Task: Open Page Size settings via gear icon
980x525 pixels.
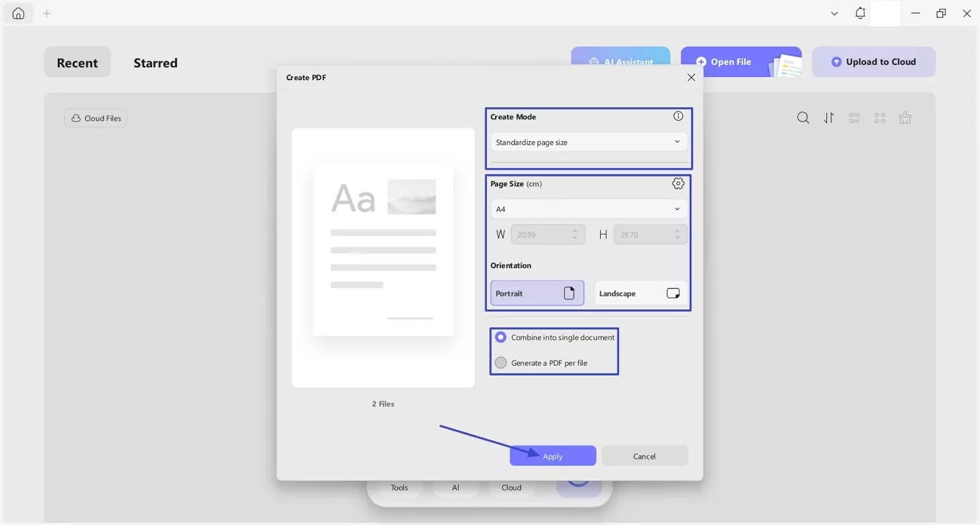Action: click(678, 183)
